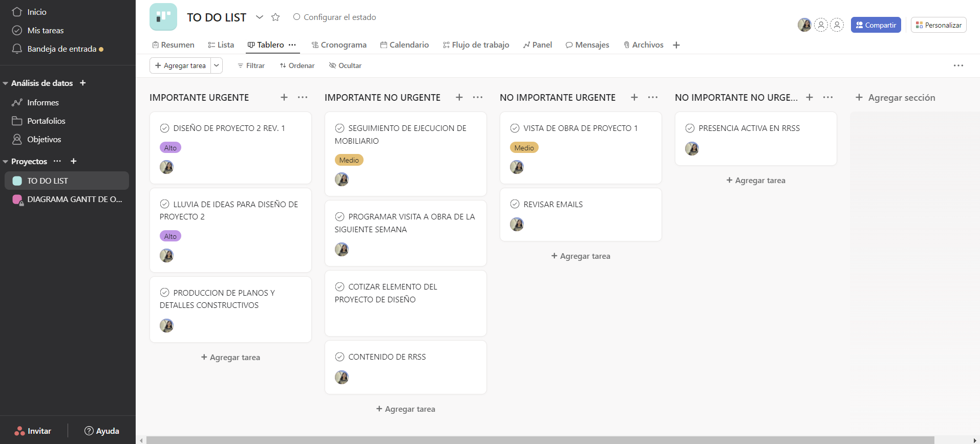This screenshot has height=444, width=980.
Task: Mark LLUVIA DE IDEAS PARA DISEÑO task complete
Action: click(x=164, y=204)
